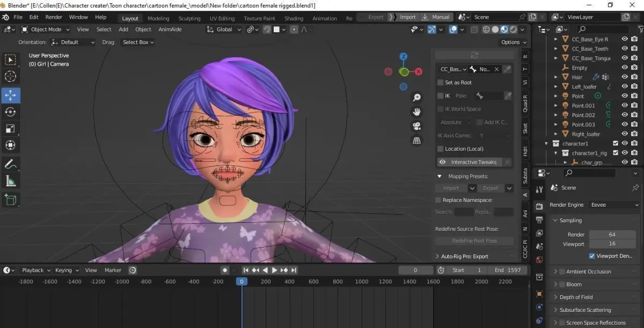
Task: Click the Render samples field showing 64
Action: 612,235
